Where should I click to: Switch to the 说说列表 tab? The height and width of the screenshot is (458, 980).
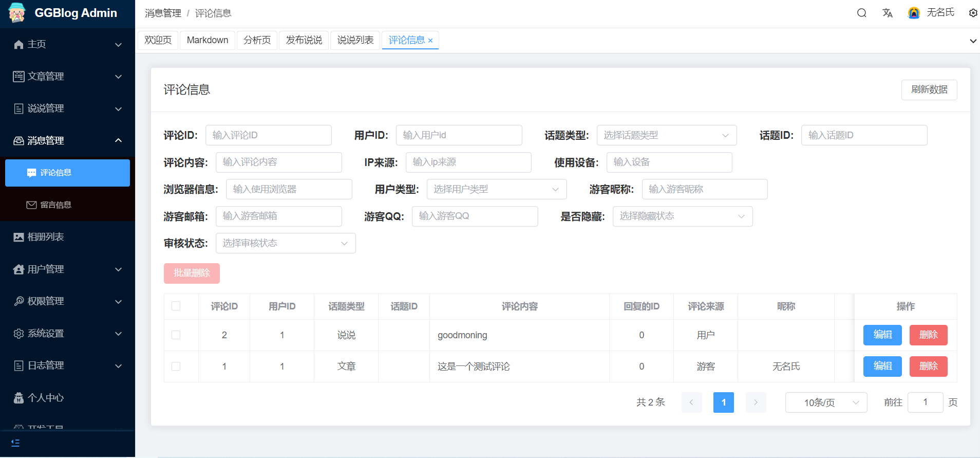pyautogui.click(x=355, y=40)
